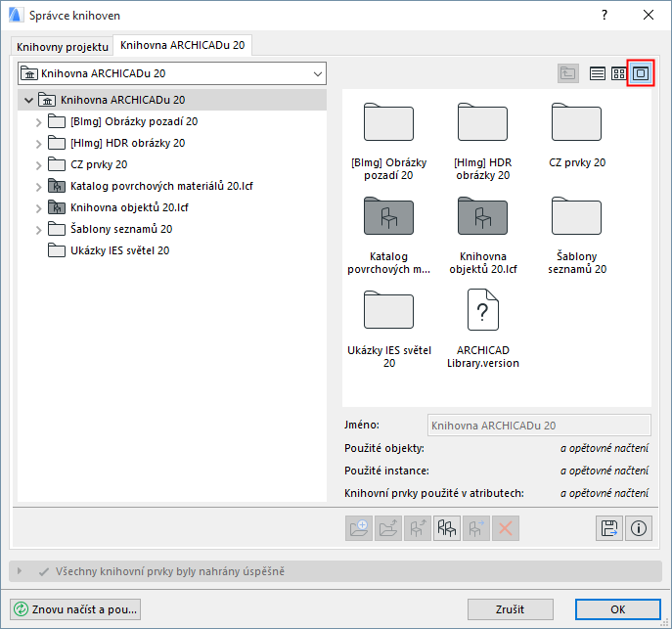Click status text Všechny knihovní prvky byly nahrány úspěšně
Screen dimensions: 672x629
click(170, 571)
